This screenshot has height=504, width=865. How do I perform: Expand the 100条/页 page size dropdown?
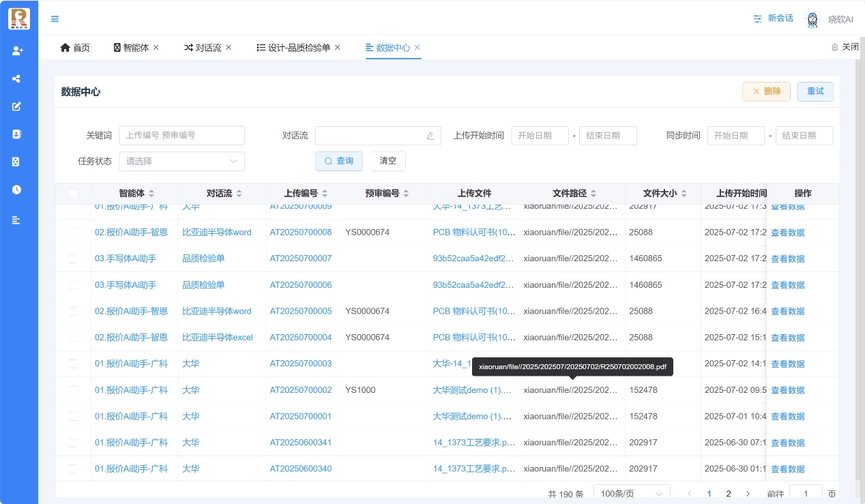632,494
